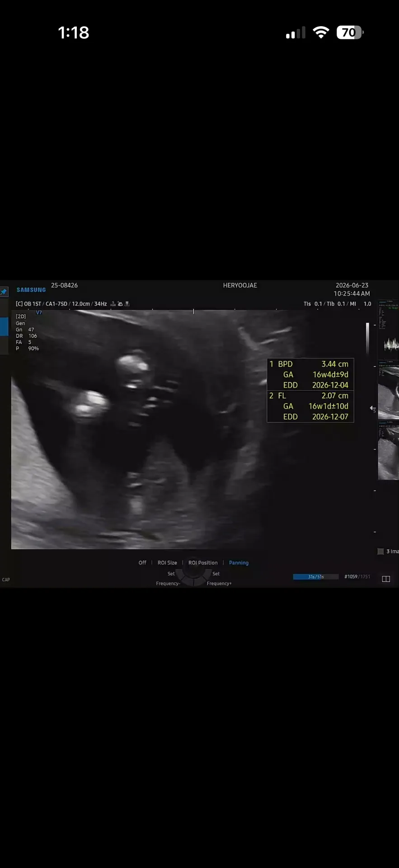Click the blue pin icon at top-left

click(x=4, y=292)
